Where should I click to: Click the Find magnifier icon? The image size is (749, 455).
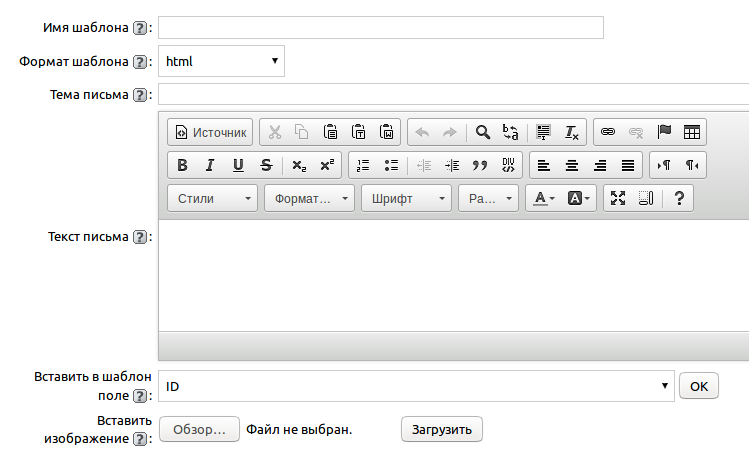[x=482, y=132]
